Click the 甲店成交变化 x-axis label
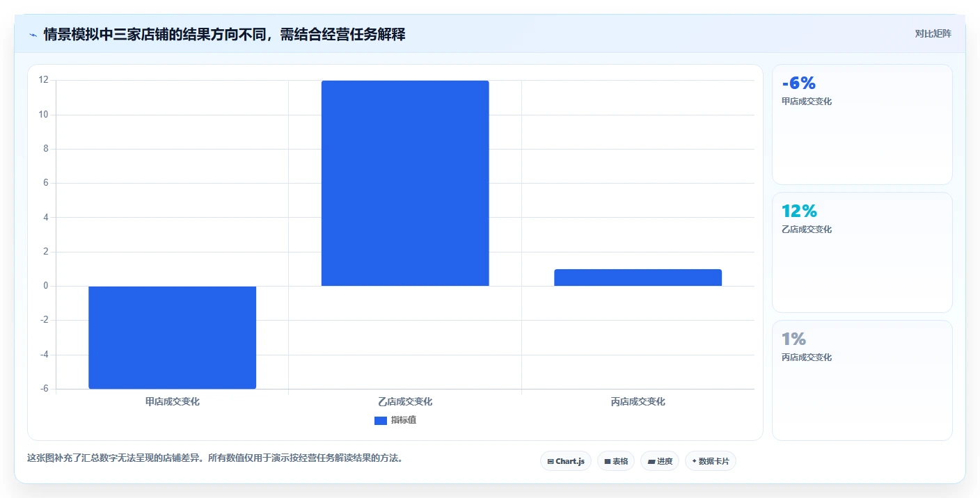This screenshot has height=498, width=980. pos(173,402)
